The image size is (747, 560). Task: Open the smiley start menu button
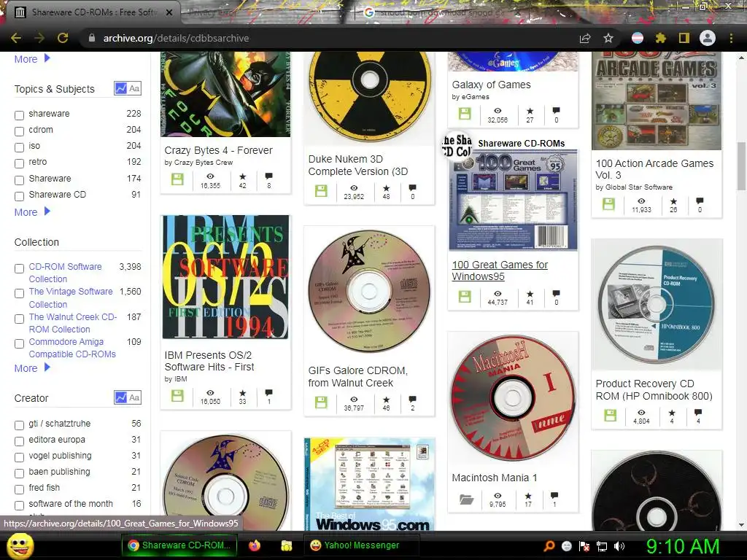point(20,545)
